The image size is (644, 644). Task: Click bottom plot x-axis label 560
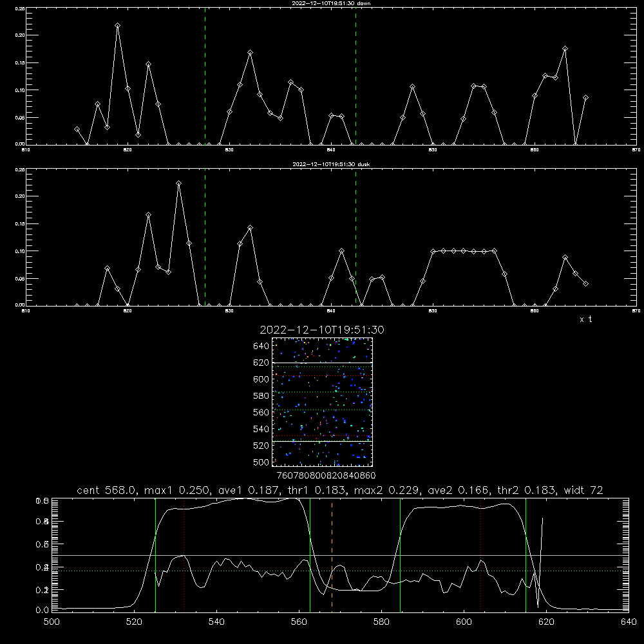click(x=299, y=622)
